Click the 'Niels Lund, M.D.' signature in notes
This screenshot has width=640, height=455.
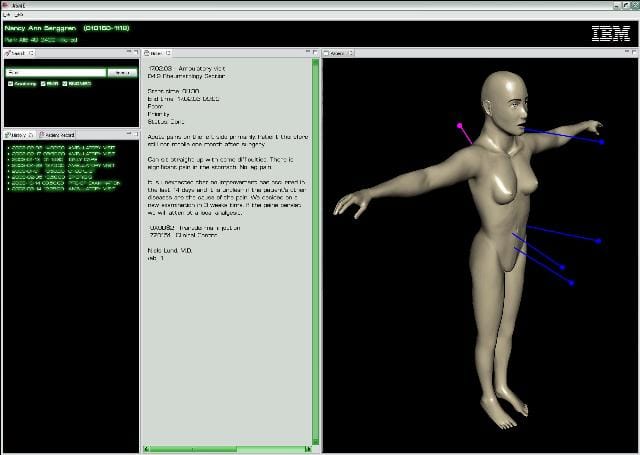pos(169,251)
